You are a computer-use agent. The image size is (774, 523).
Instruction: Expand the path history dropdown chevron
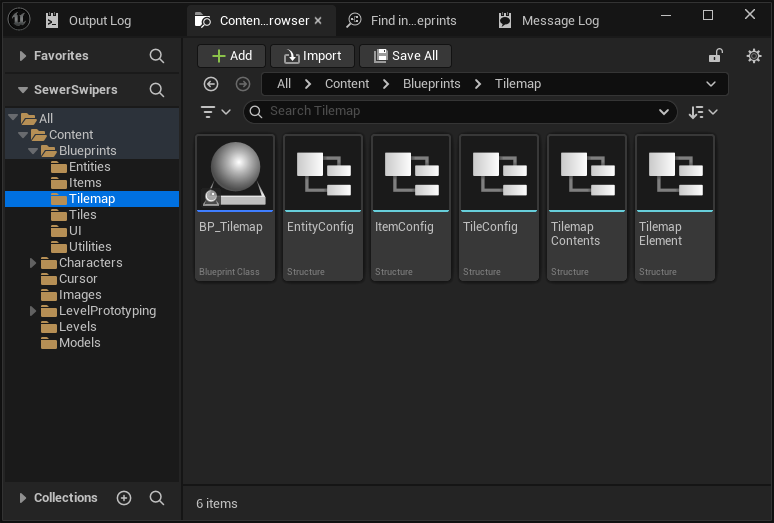pyautogui.click(x=710, y=84)
